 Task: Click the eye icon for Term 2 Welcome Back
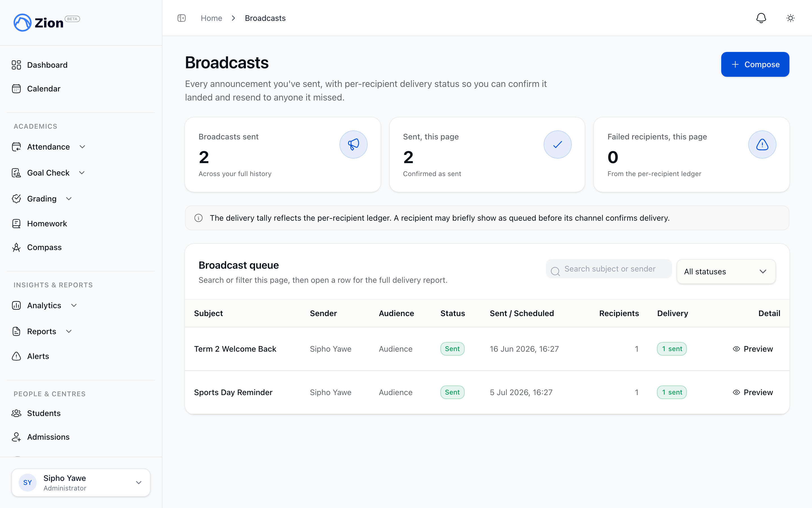(736, 349)
